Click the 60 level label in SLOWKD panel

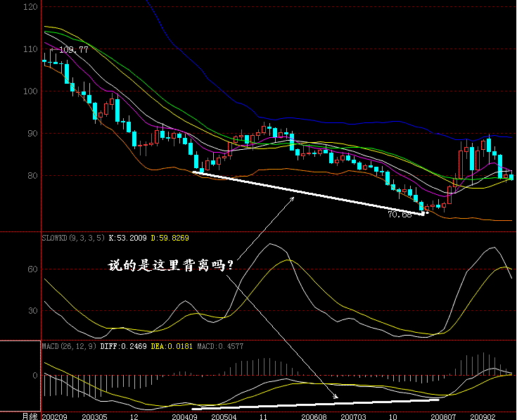coord(32,269)
